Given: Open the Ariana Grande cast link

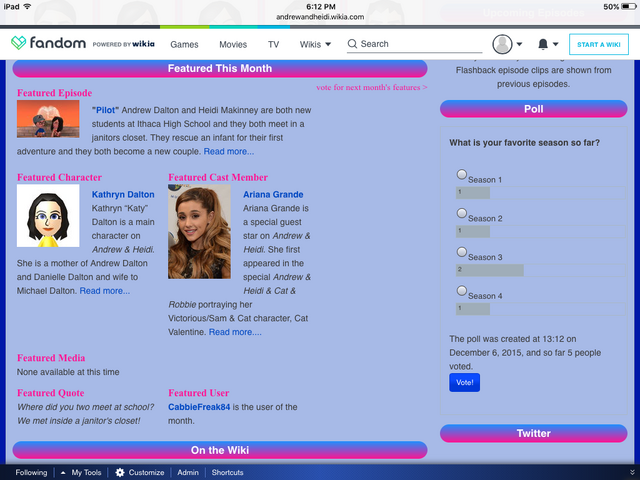Looking at the screenshot, I should click(273, 195).
